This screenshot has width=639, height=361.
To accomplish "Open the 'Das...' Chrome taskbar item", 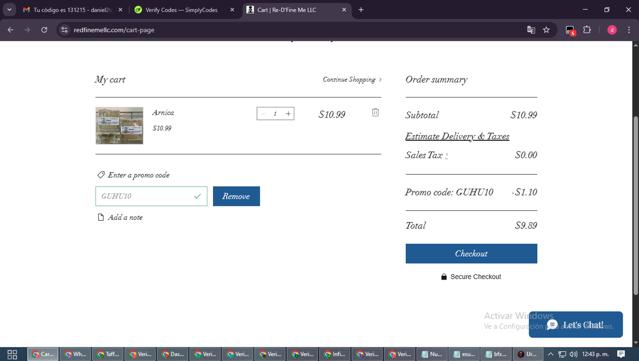I will [x=173, y=354].
